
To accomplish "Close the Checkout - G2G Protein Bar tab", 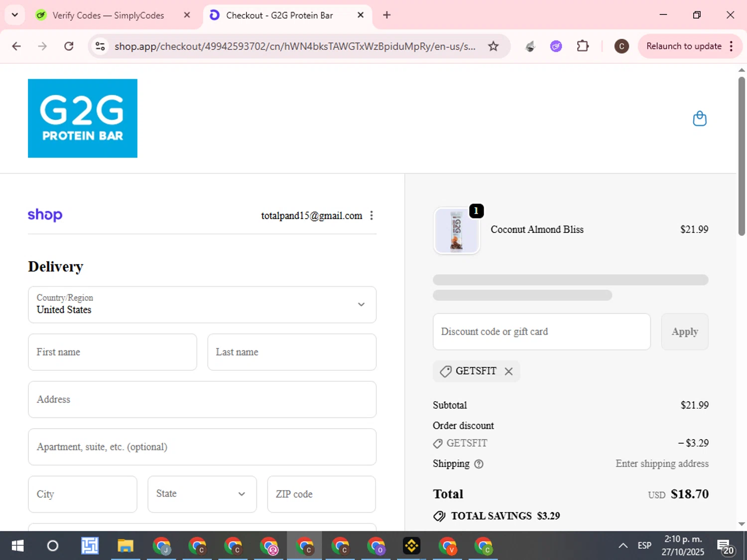I will 361,15.
